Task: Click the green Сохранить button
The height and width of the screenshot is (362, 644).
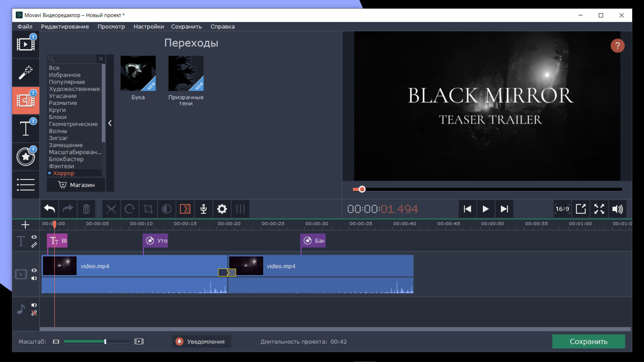Action: 588,342
